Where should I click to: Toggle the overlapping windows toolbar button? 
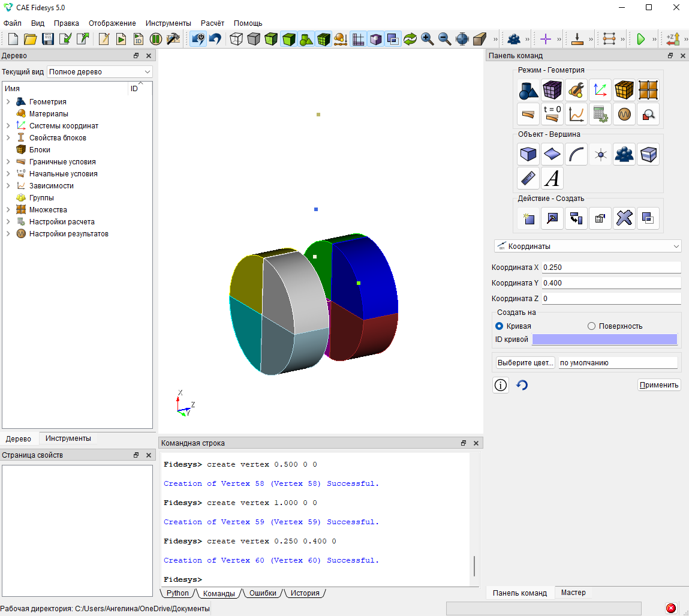click(393, 39)
